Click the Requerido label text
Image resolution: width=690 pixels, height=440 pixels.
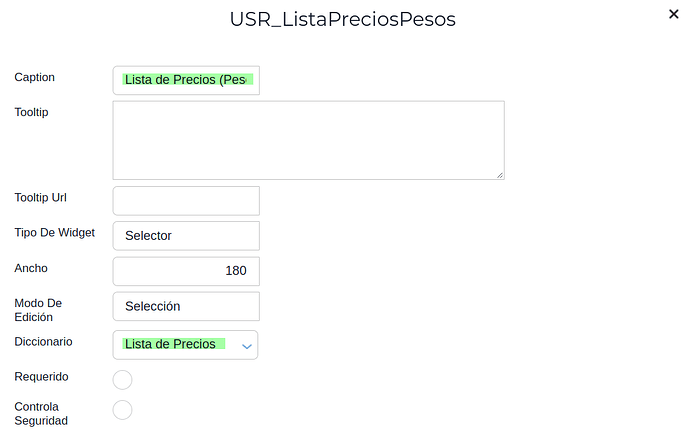pyautogui.click(x=42, y=377)
